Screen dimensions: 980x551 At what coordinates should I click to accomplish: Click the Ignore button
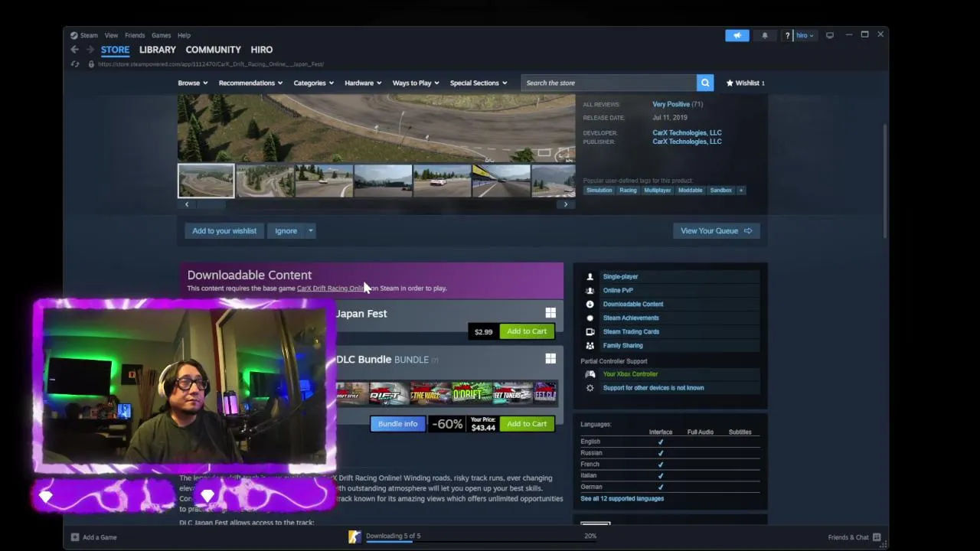coord(286,230)
